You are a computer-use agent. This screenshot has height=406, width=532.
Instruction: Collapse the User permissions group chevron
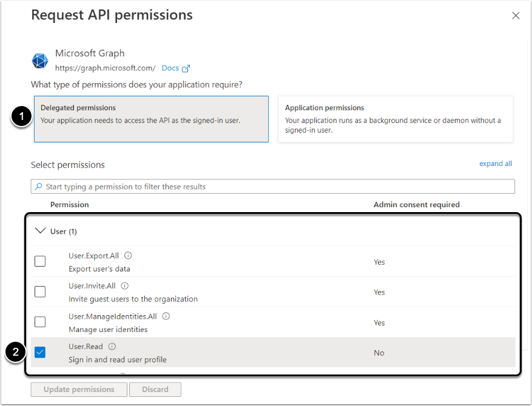[41, 231]
